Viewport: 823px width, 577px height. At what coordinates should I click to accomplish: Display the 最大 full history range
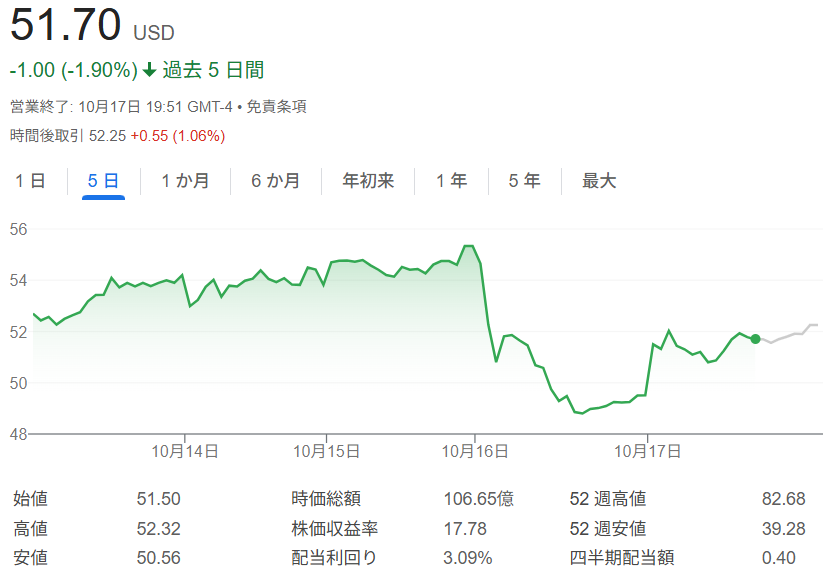click(599, 181)
